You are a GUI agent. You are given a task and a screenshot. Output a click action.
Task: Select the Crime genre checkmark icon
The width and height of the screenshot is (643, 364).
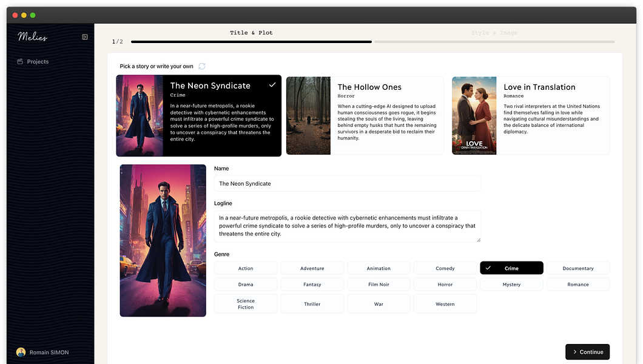tap(488, 268)
